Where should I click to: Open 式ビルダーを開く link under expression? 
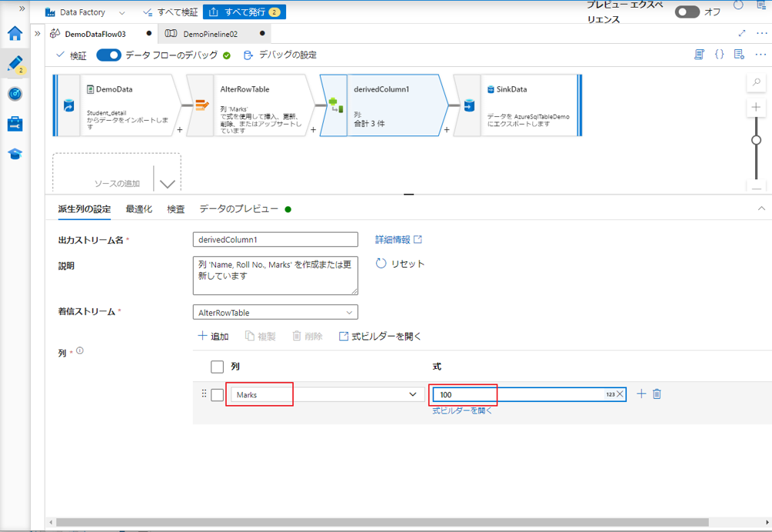(462, 411)
